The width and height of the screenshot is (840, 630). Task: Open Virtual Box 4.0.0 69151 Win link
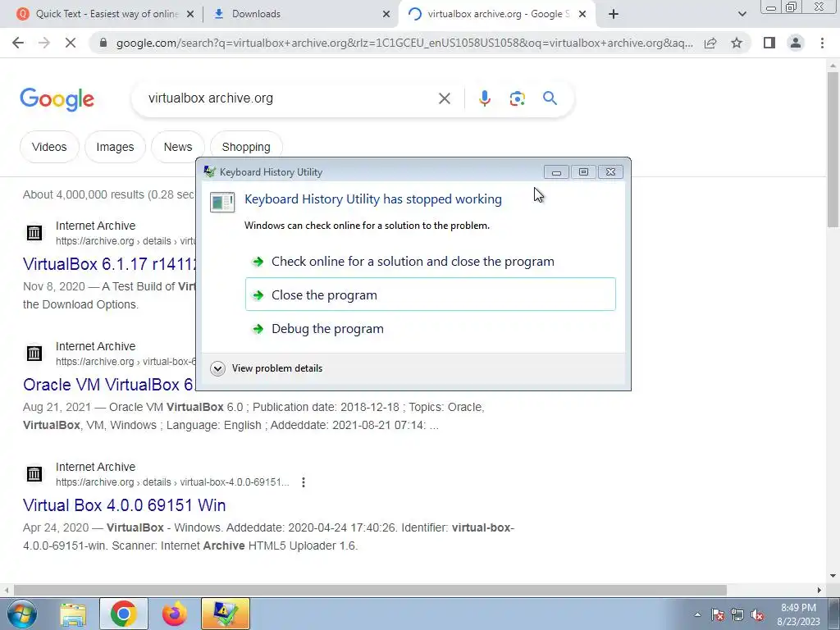click(125, 505)
